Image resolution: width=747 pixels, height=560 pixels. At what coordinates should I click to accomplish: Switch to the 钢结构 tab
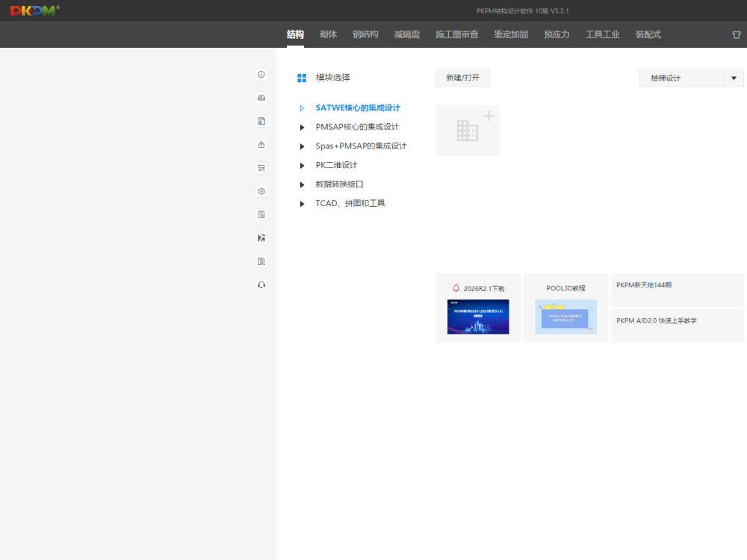point(365,34)
